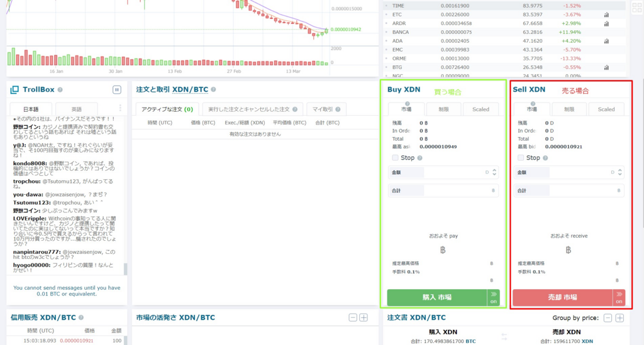The image size is (644, 345).
Task: Click the TrollBox pop-out window icon
Action: coord(14,90)
